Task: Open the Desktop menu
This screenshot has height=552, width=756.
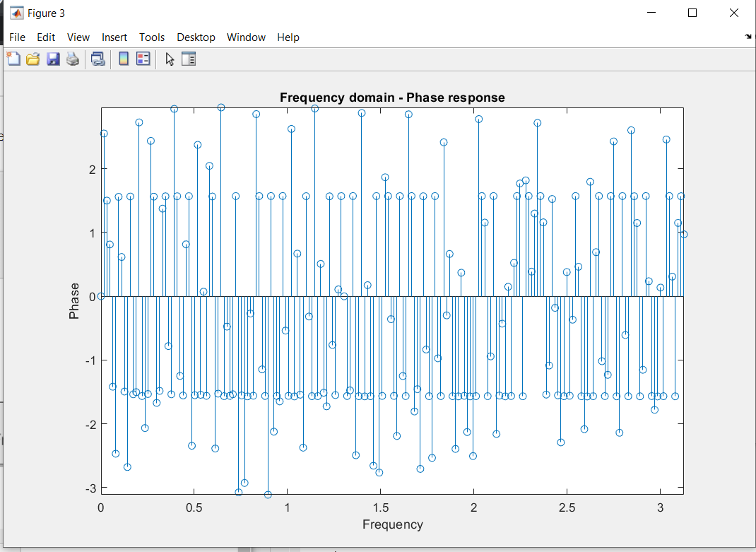Action: (196, 37)
